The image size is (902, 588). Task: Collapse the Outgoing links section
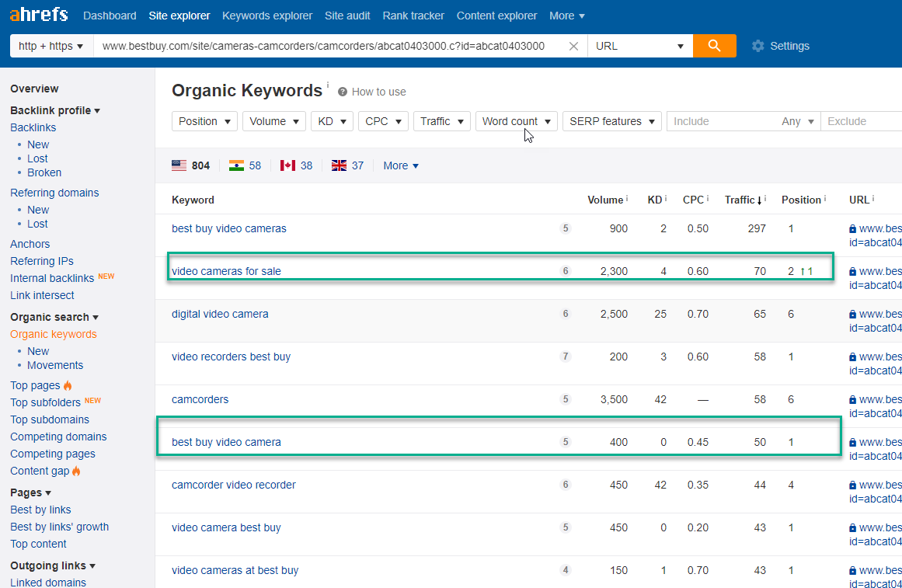tap(52, 565)
